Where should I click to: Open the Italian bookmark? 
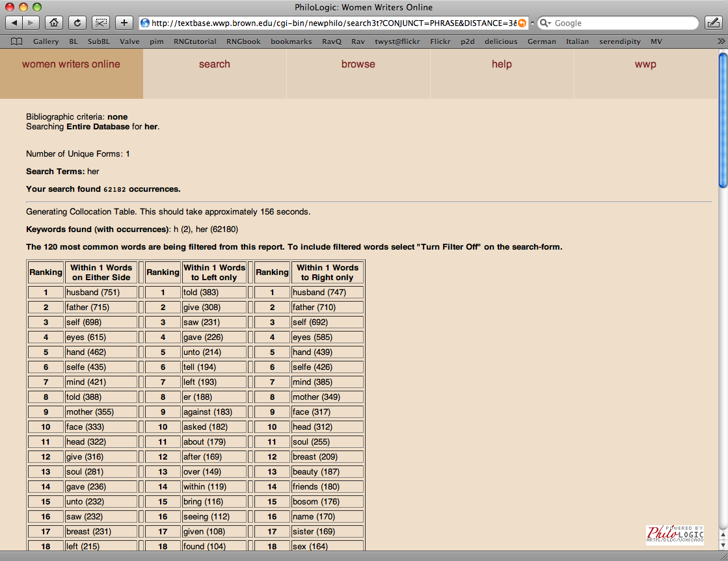577,42
